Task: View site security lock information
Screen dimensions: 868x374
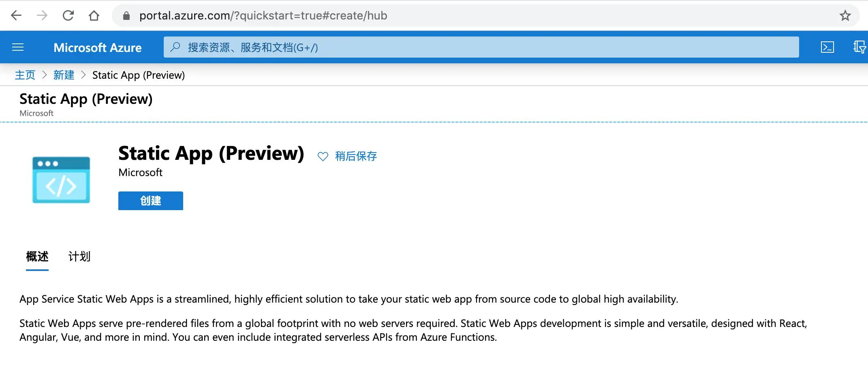Action: pyautogui.click(x=126, y=16)
